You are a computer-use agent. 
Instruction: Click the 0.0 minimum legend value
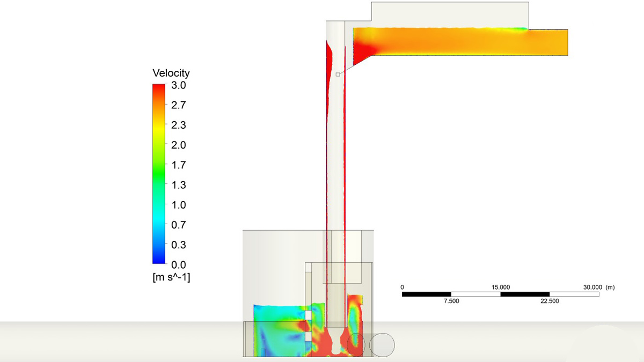[x=179, y=264]
